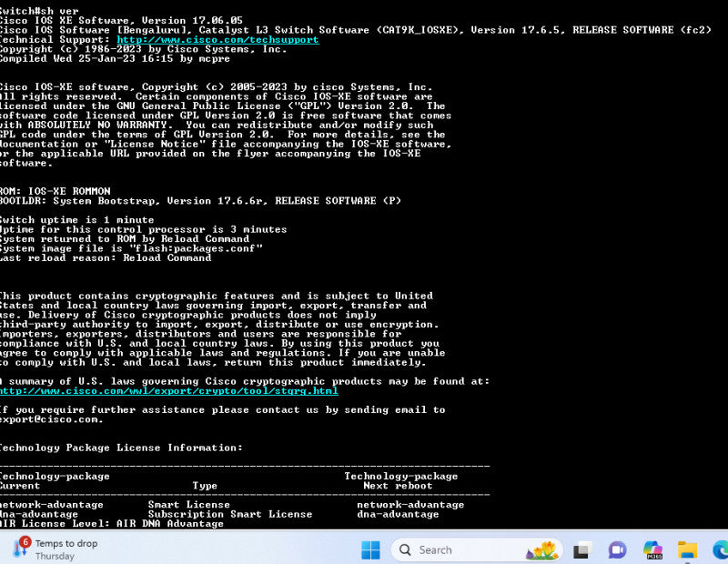This screenshot has height=564, width=728.
Task: Click 'Uptime for this control processor' line
Action: pos(144,229)
